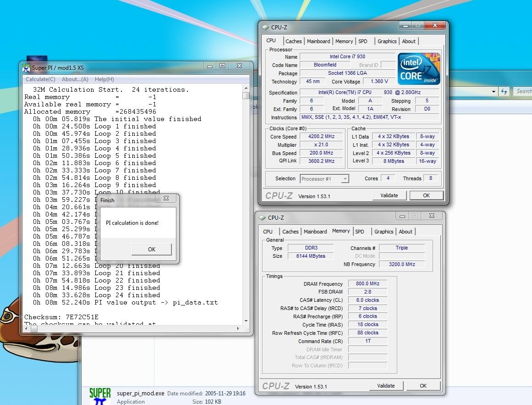Select CPU tab in Memory CPU-Z window

(268, 232)
